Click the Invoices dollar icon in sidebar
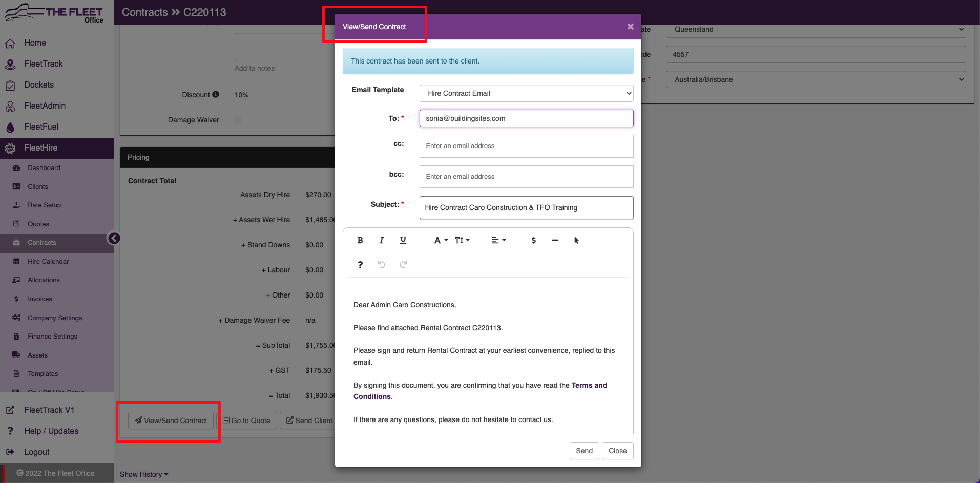The width and height of the screenshot is (980, 483). click(16, 299)
